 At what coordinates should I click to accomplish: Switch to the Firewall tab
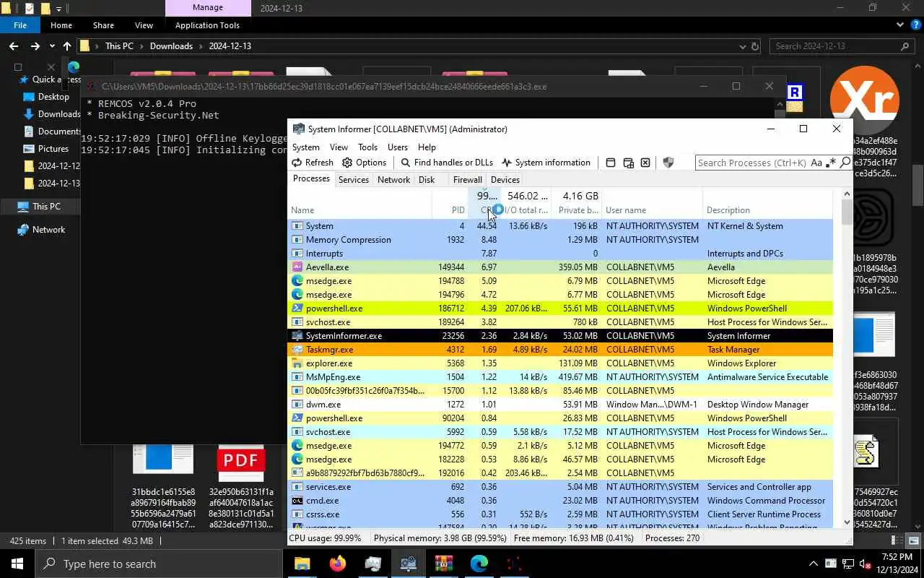pyautogui.click(x=467, y=180)
